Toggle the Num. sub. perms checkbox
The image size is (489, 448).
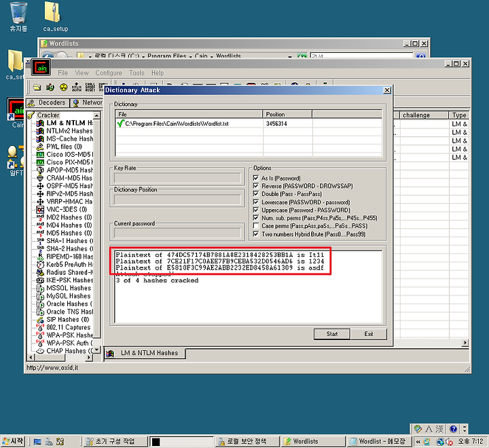pyautogui.click(x=256, y=218)
